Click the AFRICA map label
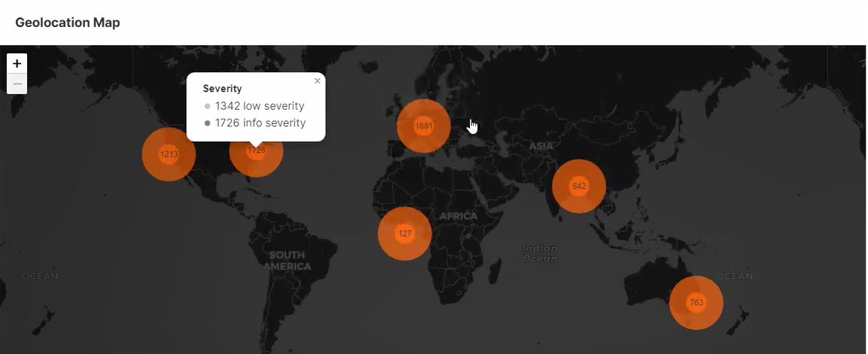This screenshot has width=868, height=354. (x=458, y=216)
